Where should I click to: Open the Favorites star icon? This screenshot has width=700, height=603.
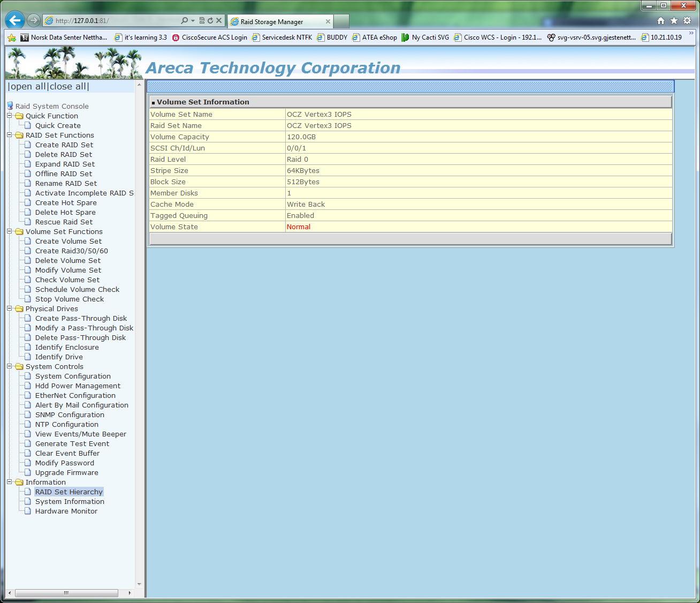674,20
